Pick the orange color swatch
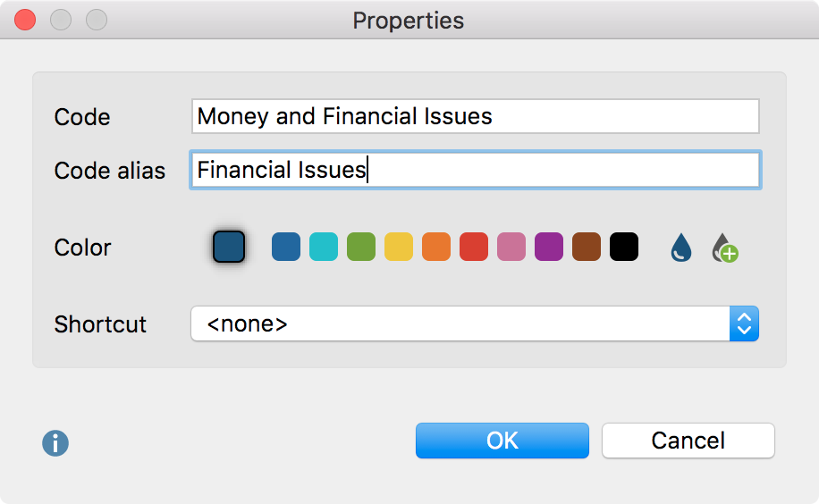The height and width of the screenshot is (504, 819). [436, 247]
